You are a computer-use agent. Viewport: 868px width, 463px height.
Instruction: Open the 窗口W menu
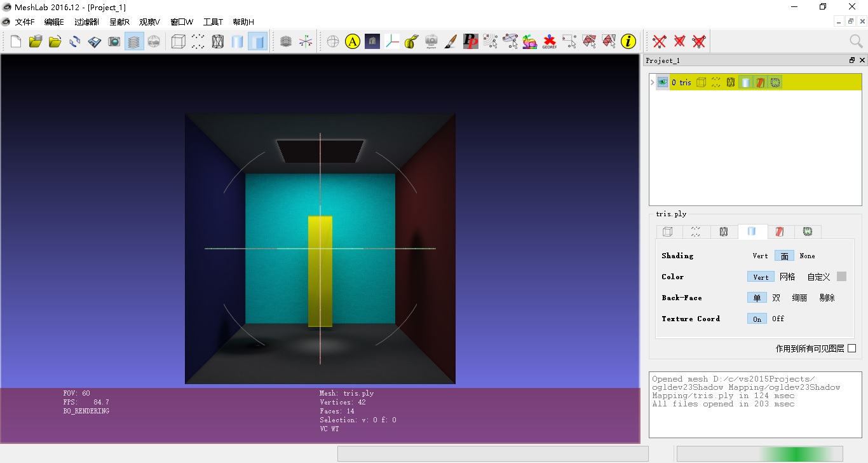[x=182, y=22]
